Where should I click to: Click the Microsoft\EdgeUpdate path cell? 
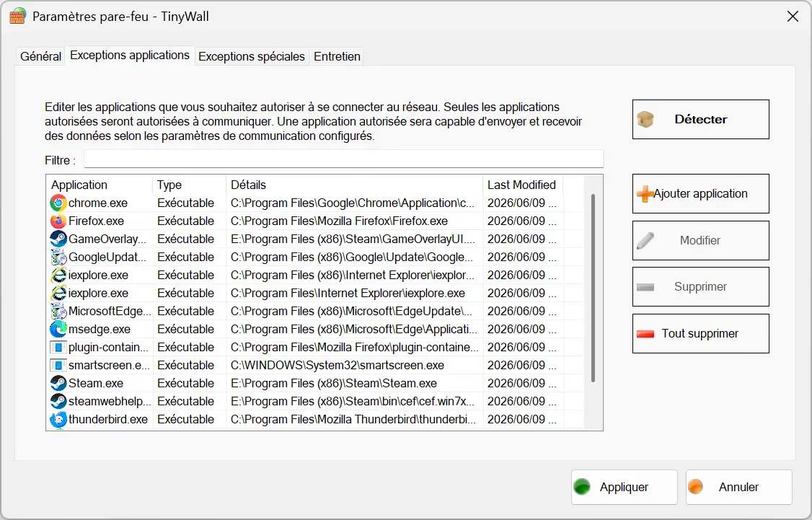click(351, 312)
